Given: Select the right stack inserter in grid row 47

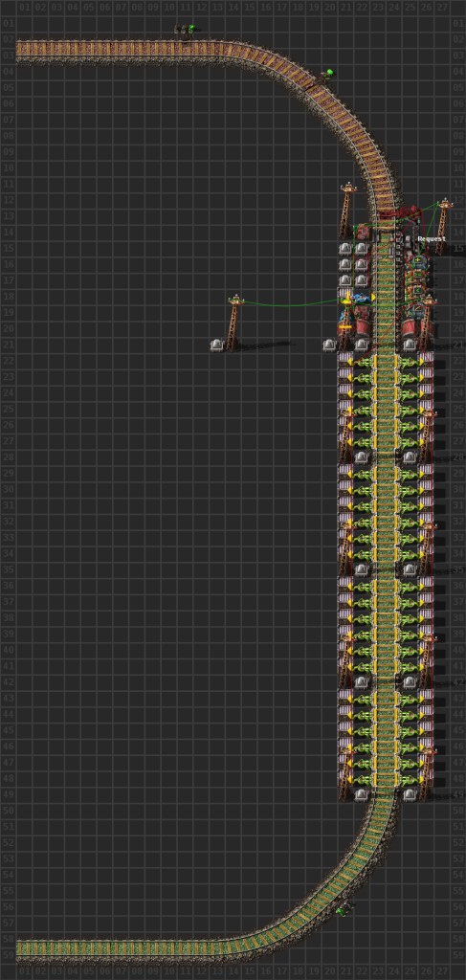Looking at the screenshot, I should pyautogui.click(x=410, y=763).
